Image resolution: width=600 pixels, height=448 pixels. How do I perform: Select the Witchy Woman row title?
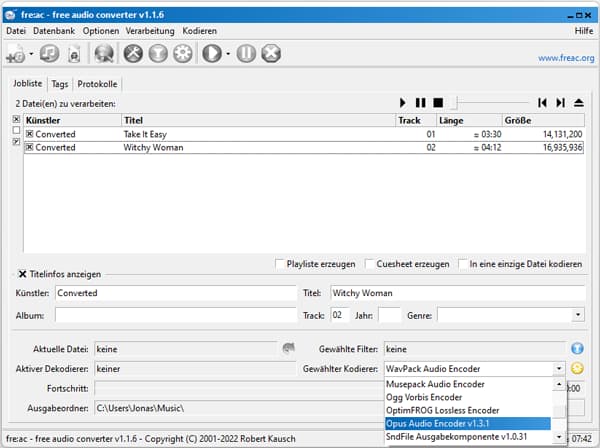(153, 148)
